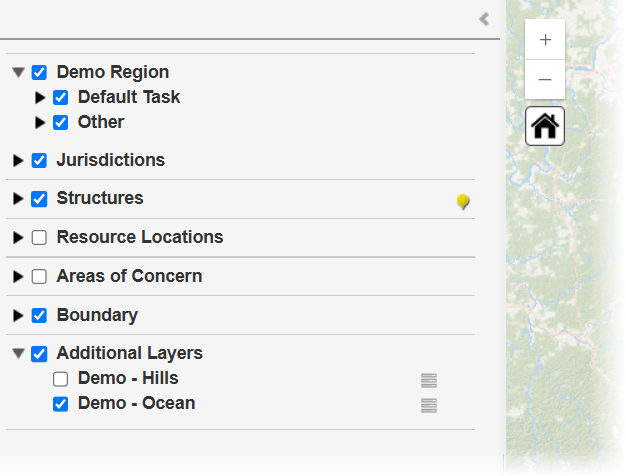Enable the Resource Locations checkbox
This screenshot has height=476, width=626.
39,238
